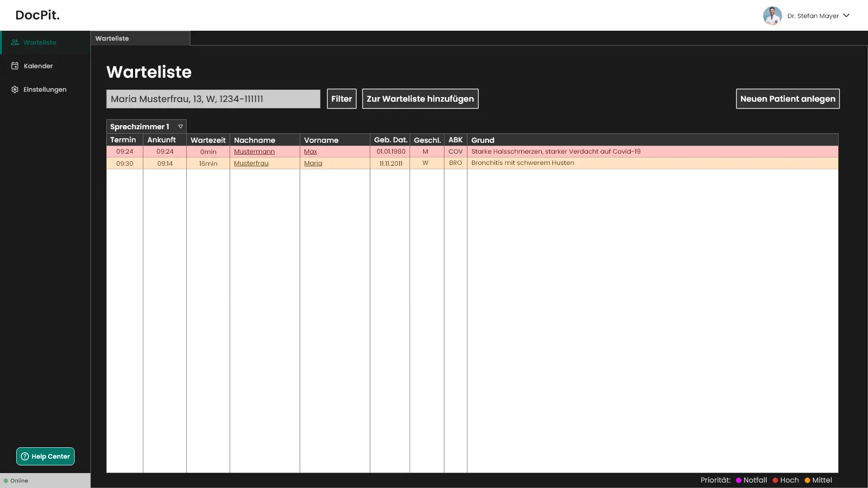Viewport: 868px width, 488px height.
Task: Click Neuen Patient anlegen button
Action: (x=788, y=99)
